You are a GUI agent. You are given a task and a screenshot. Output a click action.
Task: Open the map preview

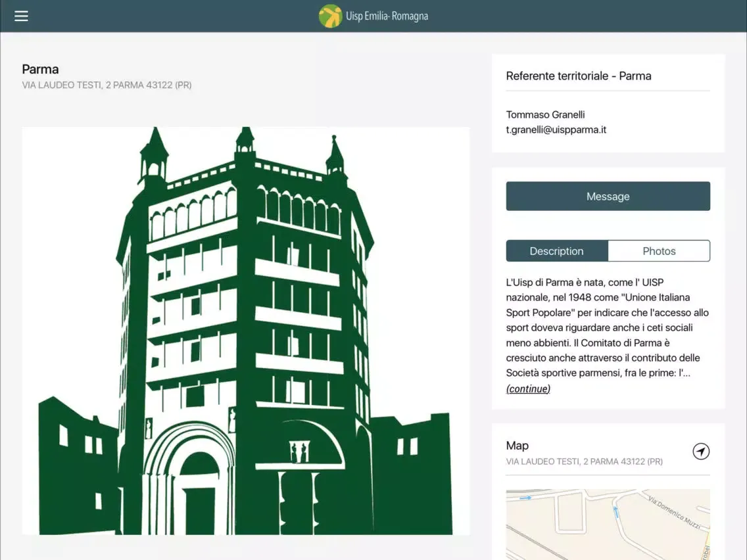[x=607, y=526]
